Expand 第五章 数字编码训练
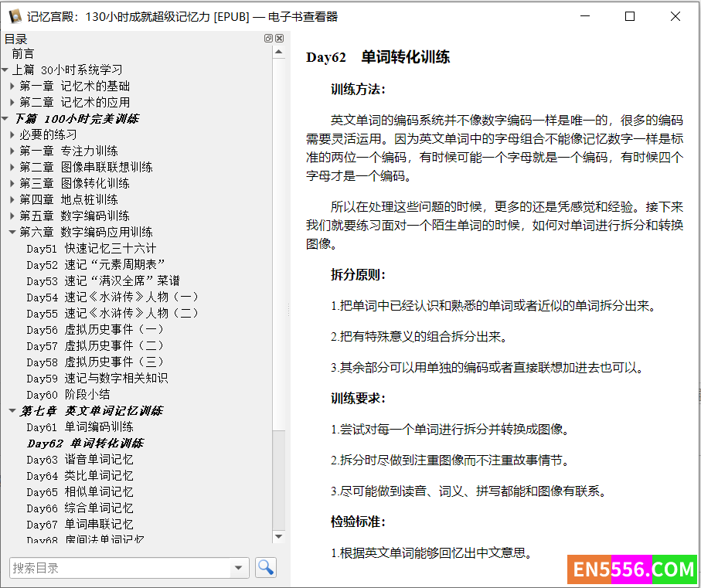This screenshot has height=588, width=701. 12,216
